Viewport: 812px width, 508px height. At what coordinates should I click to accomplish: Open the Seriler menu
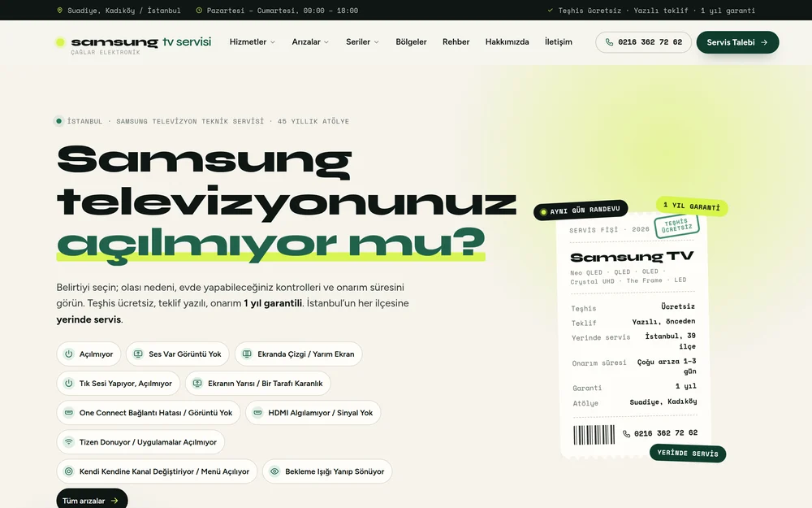(x=362, y=42)
